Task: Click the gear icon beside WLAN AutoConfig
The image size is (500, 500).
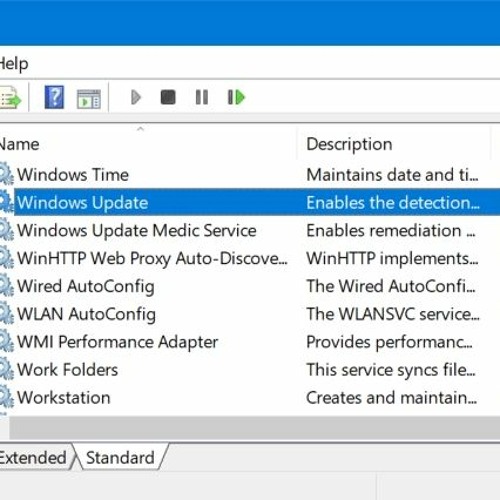Action: [x=6, y=314]
